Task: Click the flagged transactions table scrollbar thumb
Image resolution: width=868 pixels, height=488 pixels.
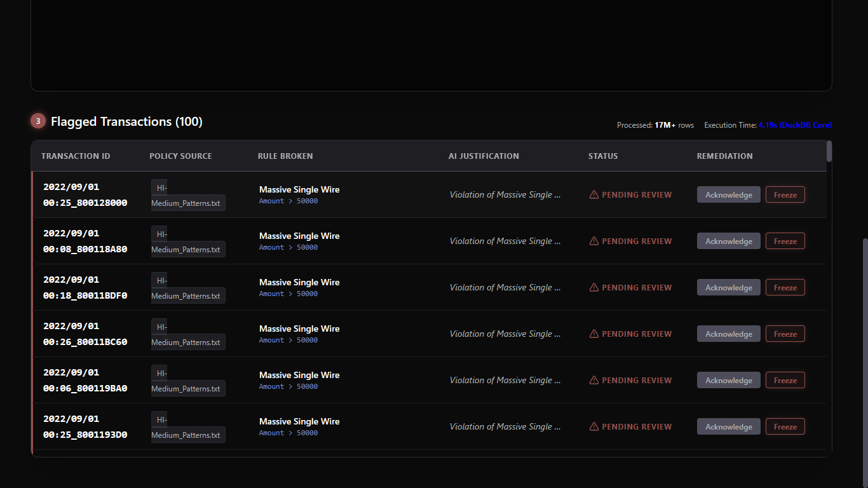Action: 829,151
